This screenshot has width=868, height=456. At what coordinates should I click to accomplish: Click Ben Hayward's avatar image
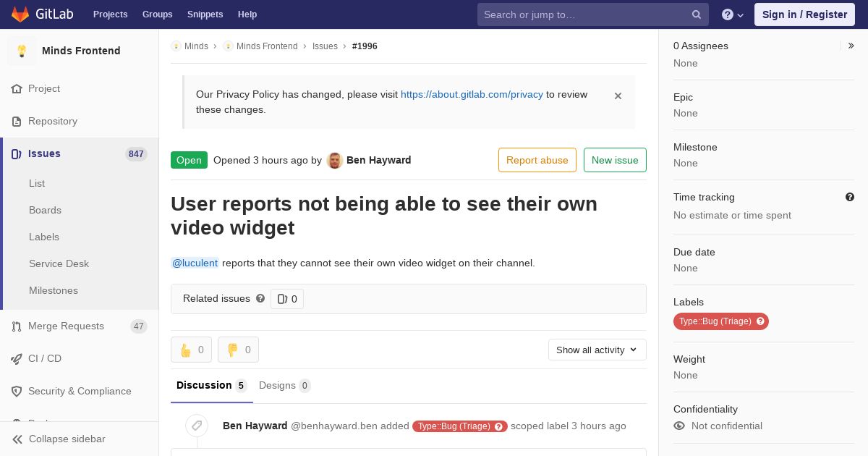pyautogui.click(x=334, y=161)
